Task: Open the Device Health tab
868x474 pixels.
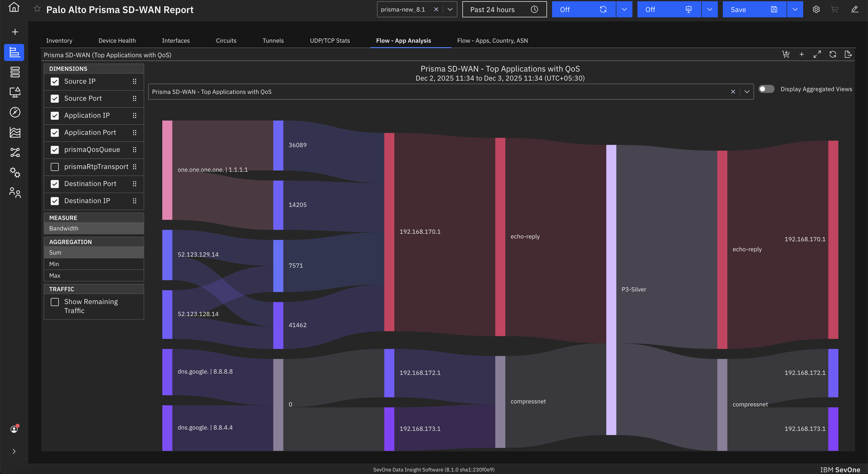Action: point(117,40)
